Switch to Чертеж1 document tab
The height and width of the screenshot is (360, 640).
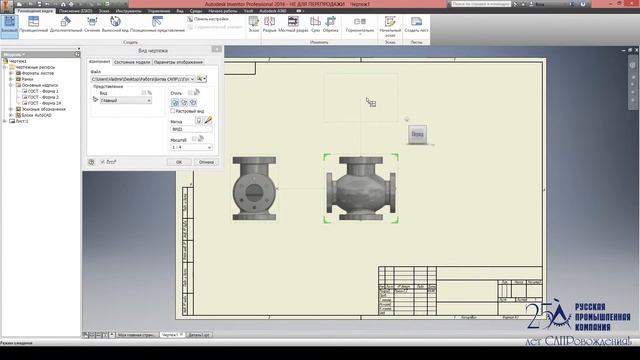[x=172, y=335]
